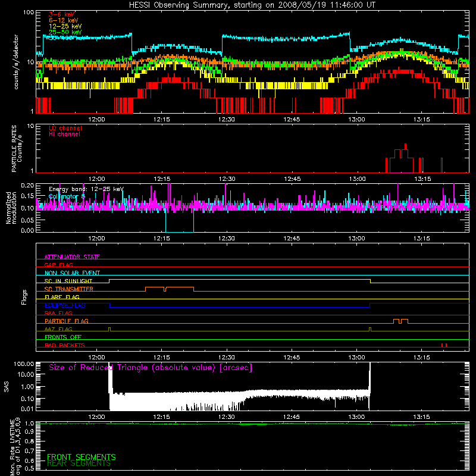Click 12:15 tick label under the SAS panel
The image size is (476, 476).
pos(161,417)
